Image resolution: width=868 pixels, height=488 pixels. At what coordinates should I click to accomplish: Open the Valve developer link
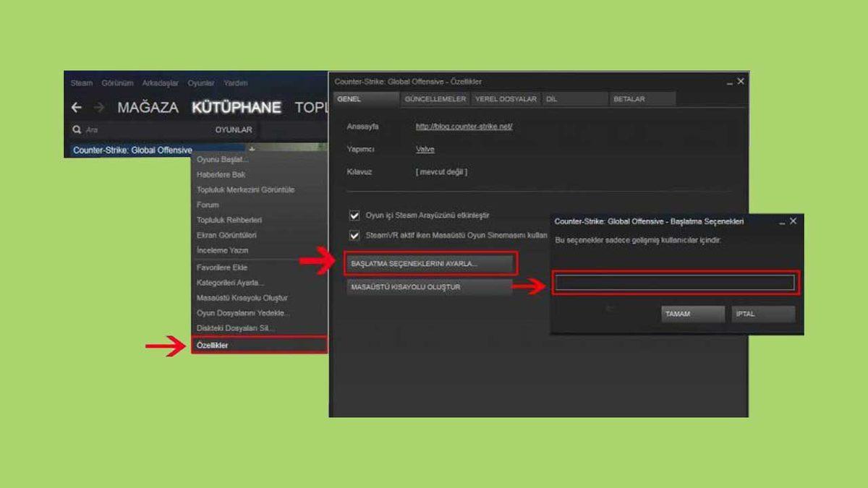pos(425,150)
